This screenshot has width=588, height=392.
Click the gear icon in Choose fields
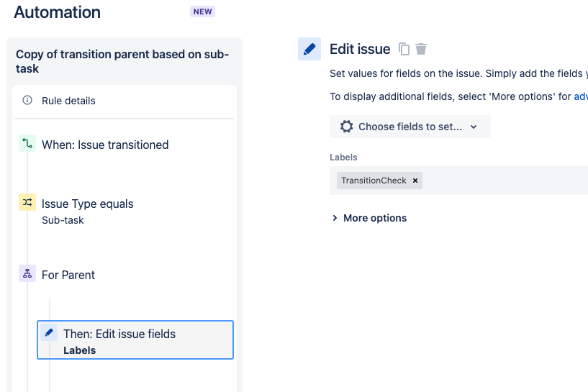coord(346,127)
